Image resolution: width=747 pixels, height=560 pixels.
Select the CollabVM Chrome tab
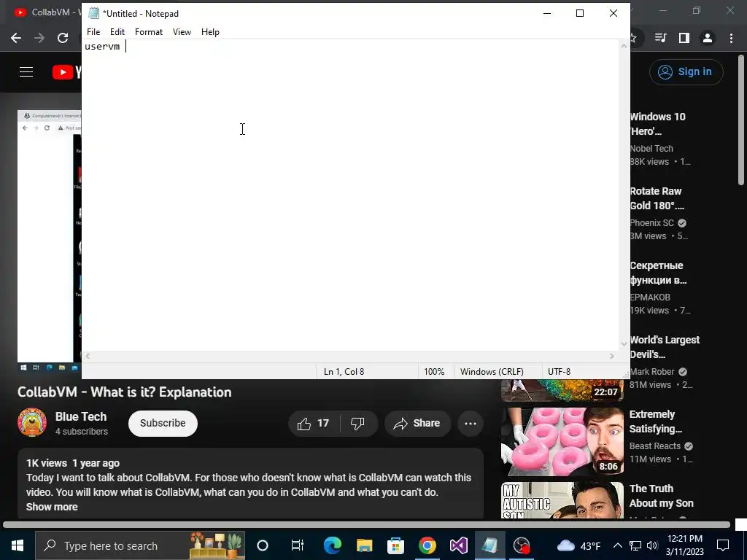[x=47, y=12]
